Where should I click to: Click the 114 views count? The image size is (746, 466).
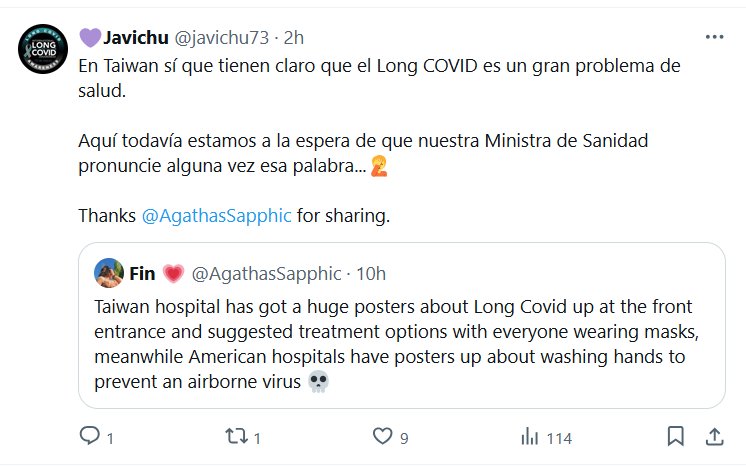pos(559,437)
